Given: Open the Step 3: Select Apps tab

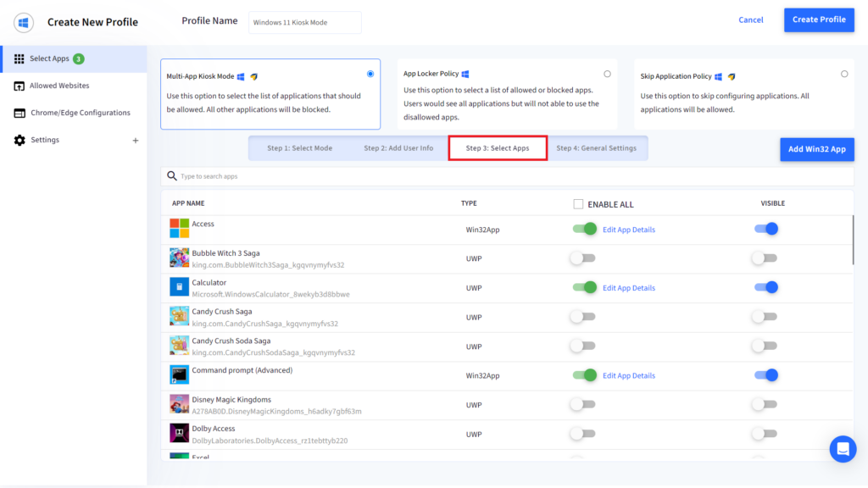Looking at the screenshot, I should [498, 148].
